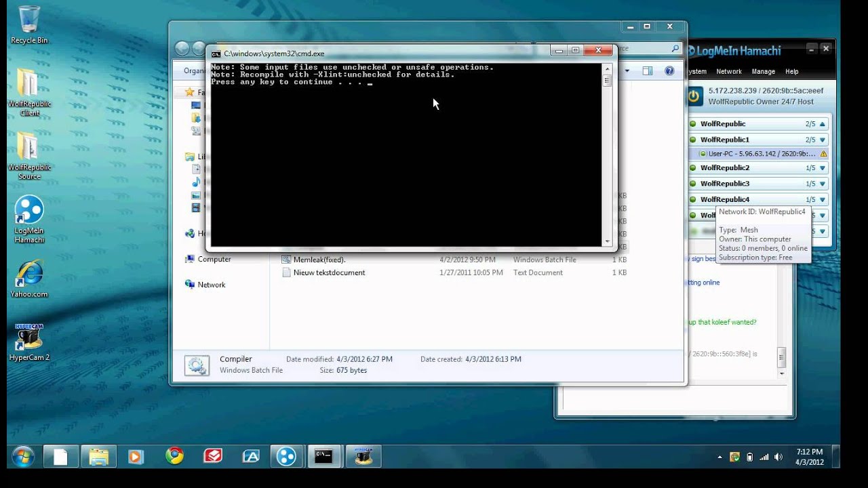Viewport: 868px width, 488px height.
Task: Click the Libraries icon in Explorer sidebar
Action: point(190,157)
